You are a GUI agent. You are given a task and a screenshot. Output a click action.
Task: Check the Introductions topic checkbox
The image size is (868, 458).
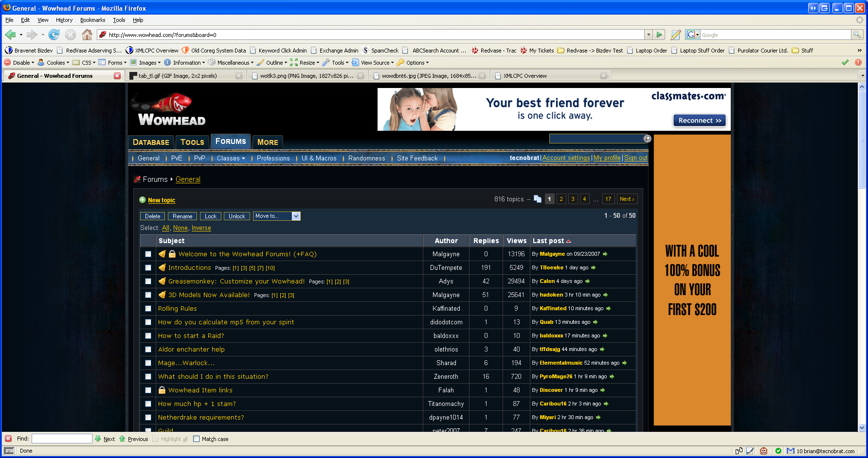point(148,267)
